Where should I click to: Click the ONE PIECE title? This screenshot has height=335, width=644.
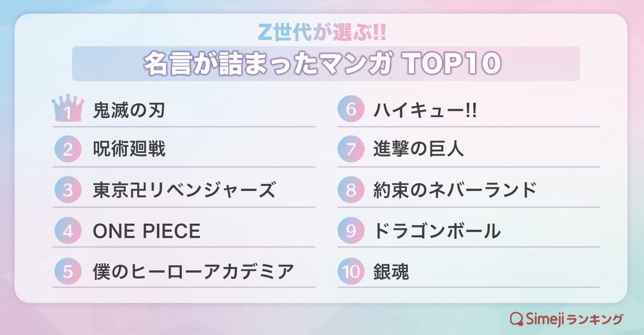[147, 231]
